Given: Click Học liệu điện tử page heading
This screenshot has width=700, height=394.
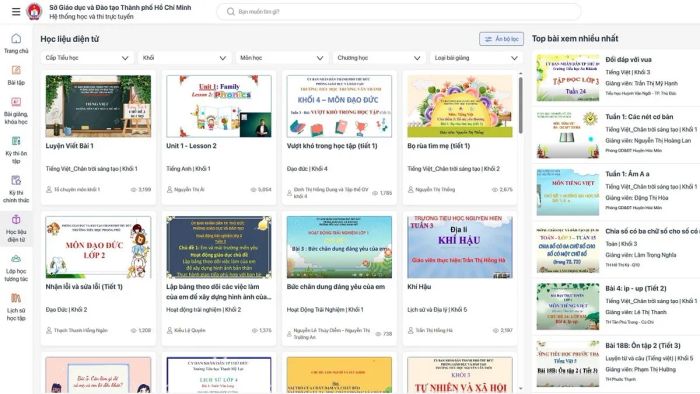Looking at the screenshot, I should 70,39.
